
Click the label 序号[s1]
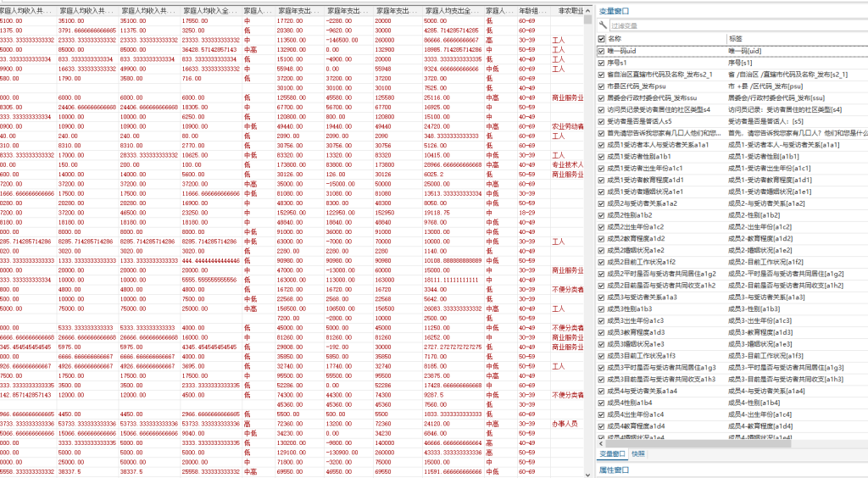(x=740, y=63)
